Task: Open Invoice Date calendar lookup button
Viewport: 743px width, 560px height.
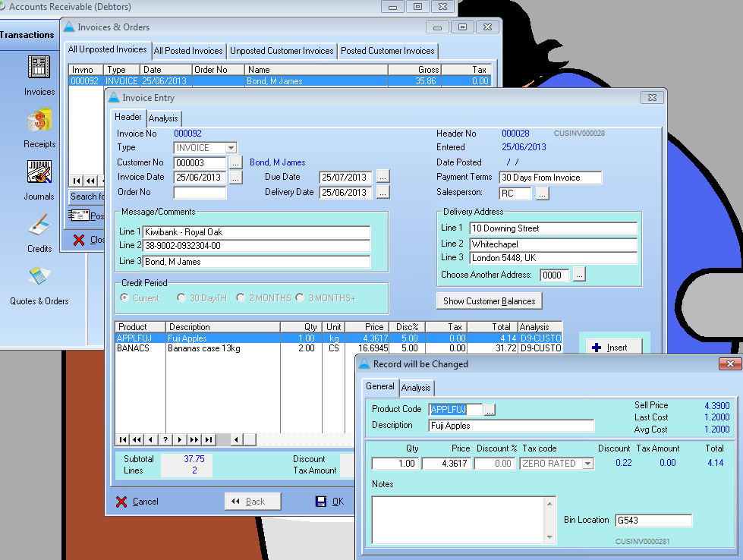Action: point(235,178)
